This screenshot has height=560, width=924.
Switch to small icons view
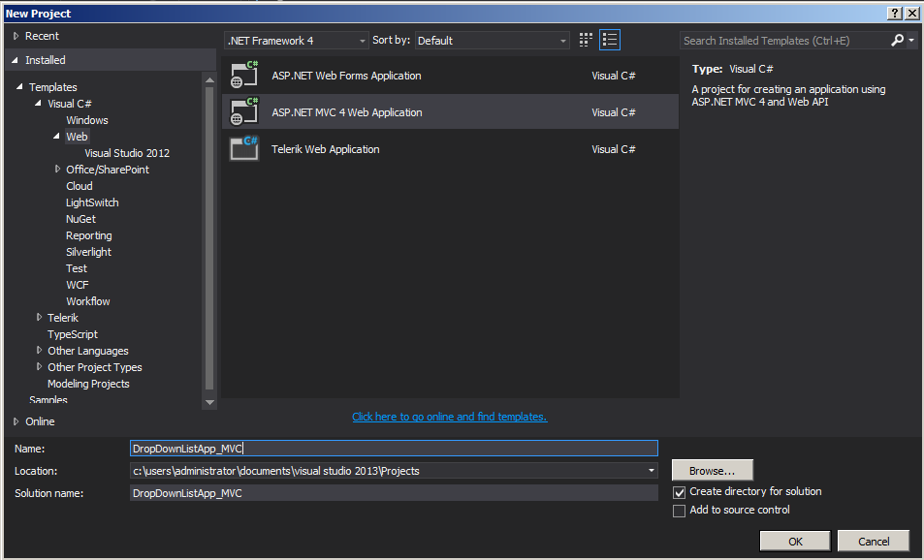click(586, 40)
